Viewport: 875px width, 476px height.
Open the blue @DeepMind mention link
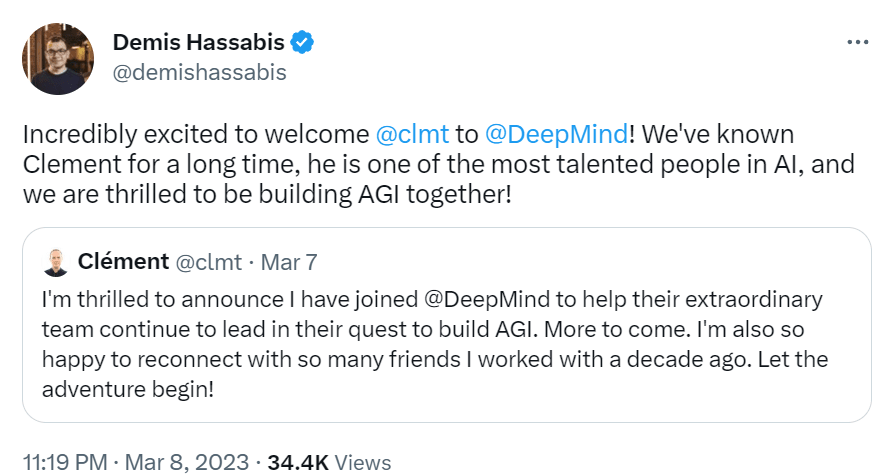(555, 135)
